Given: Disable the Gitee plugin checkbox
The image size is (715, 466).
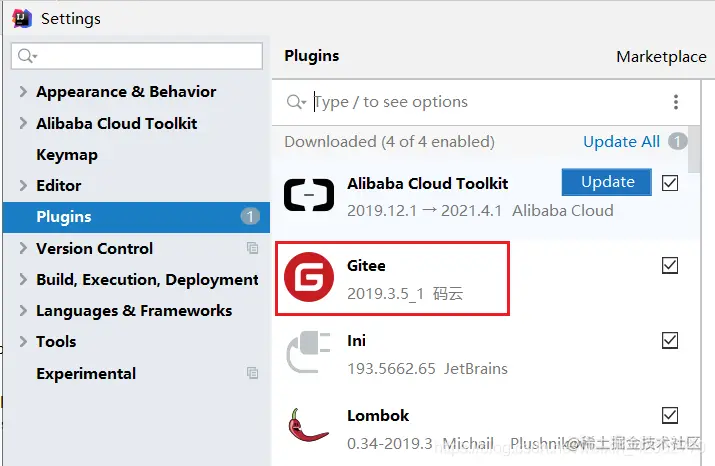Looking at the screenshot, I should [x=670, y=265].
